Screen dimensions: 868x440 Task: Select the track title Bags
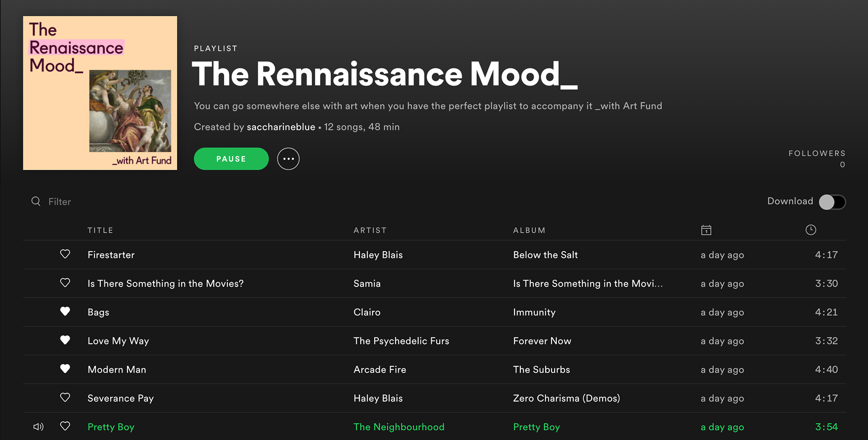pos(99,312)
